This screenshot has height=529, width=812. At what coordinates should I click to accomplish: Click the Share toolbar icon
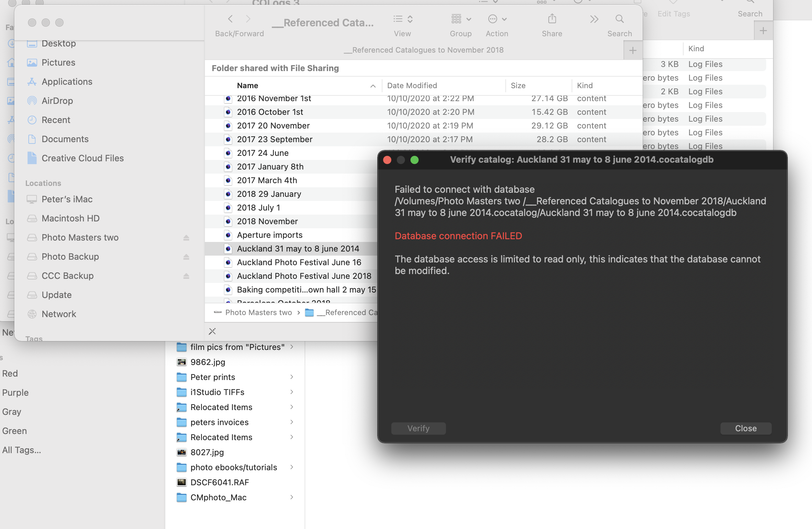pos(552,19)
